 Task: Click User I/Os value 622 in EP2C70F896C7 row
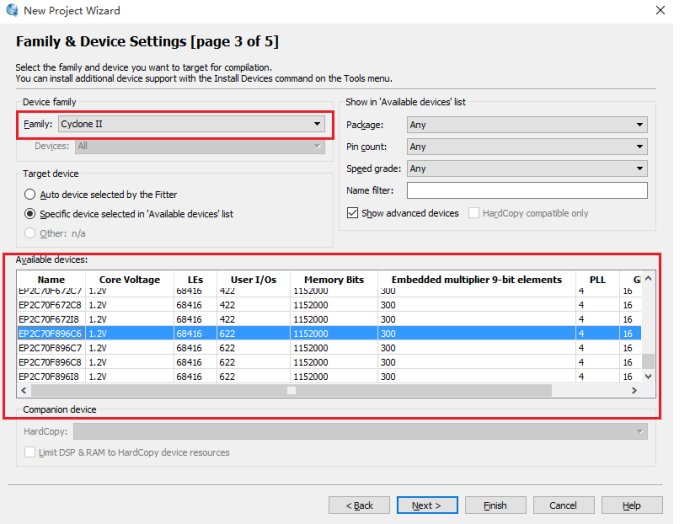(227, 348)
